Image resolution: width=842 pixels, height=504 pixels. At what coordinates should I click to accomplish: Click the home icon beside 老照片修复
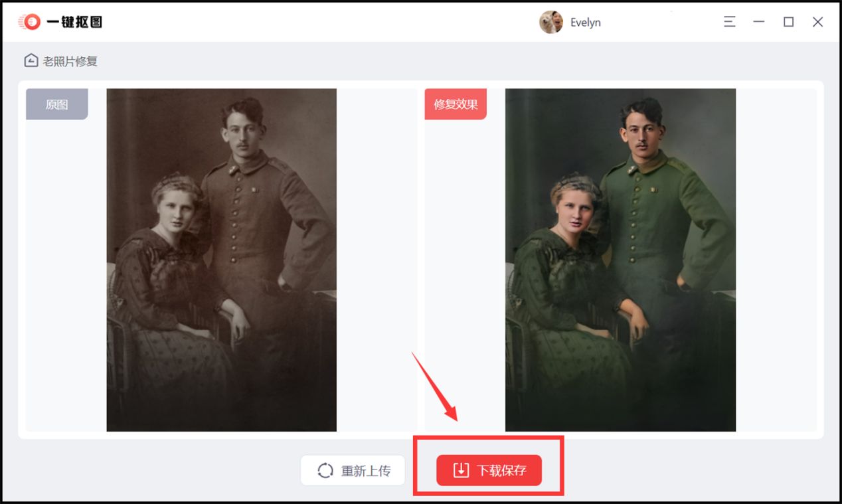coord(31,61)
